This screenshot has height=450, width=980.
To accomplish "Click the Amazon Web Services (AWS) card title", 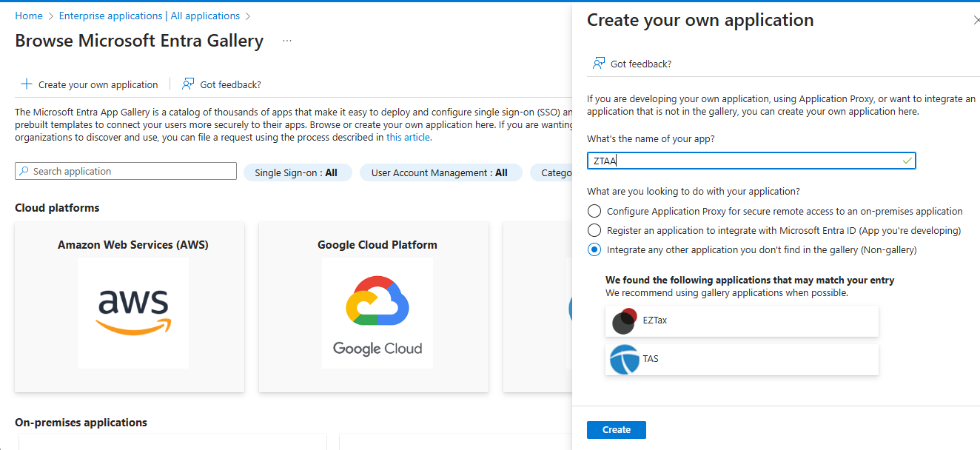I will tap(133, 245).
